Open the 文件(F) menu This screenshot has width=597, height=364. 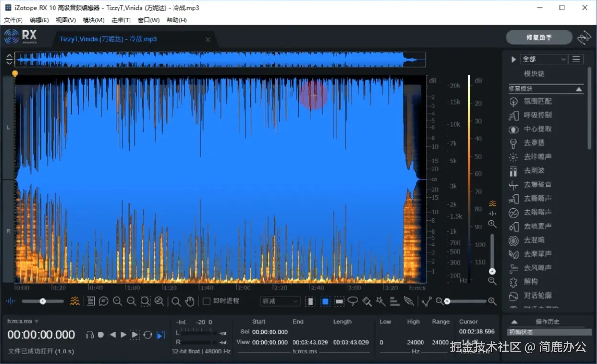click(x=13, y=20)
